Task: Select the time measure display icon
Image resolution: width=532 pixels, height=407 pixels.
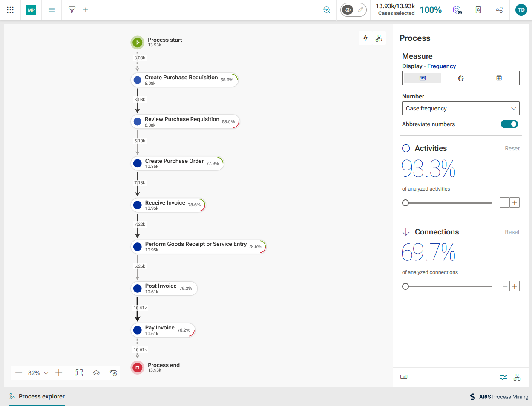Action: pyautogui.click(x=461, y=78)
